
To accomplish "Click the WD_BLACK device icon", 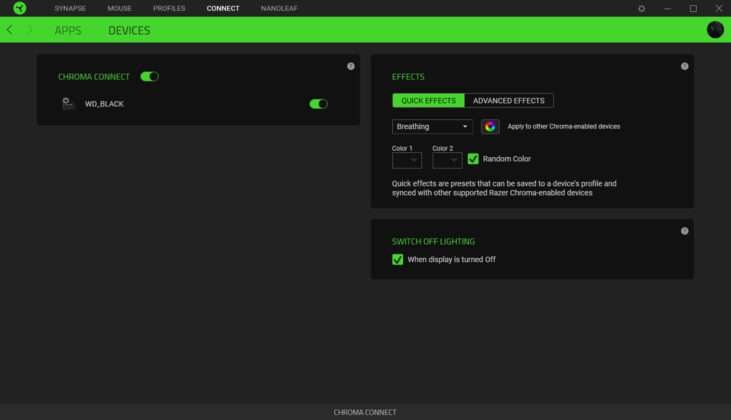I will tap(69, 103).
